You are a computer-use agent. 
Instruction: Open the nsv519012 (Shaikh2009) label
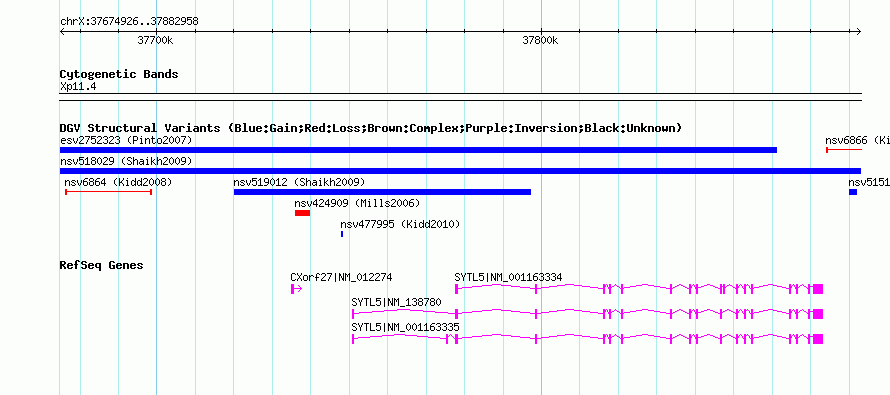299,182
